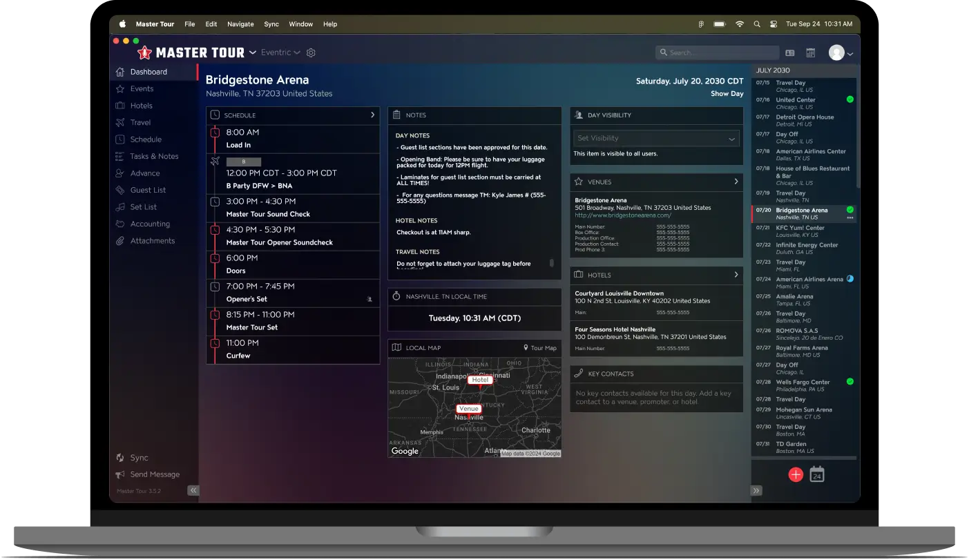The width and height of the screenshot is (969, 560).
Task: Open Tasks & Notes in sidebar
Action: pyautogui.click(x=153, y=156)
